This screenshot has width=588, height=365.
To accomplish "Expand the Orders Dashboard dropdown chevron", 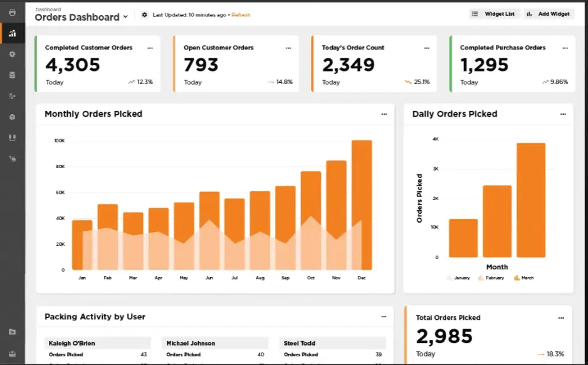I will click(x=125, y=17).
